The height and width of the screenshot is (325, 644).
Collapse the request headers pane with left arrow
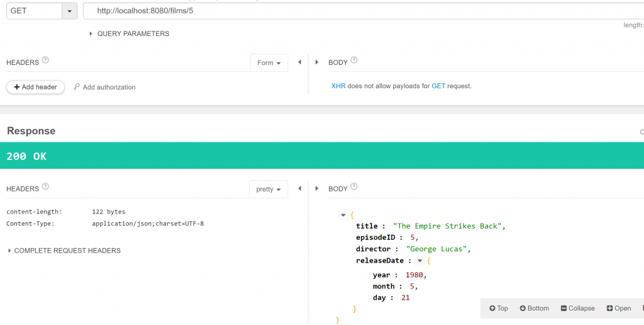coord(299,62)
